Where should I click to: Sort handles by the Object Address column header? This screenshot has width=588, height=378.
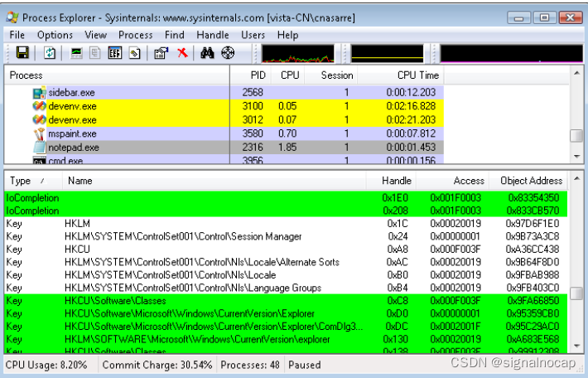tap(529, 181)
